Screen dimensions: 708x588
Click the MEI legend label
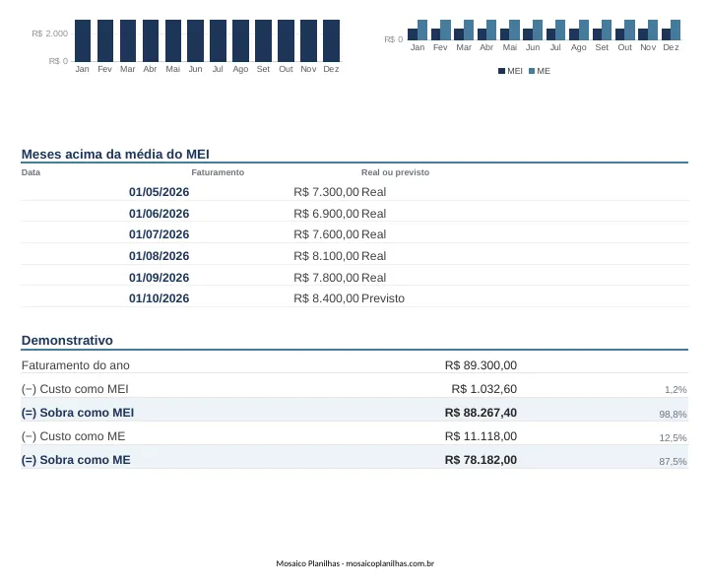pos(515,71)
